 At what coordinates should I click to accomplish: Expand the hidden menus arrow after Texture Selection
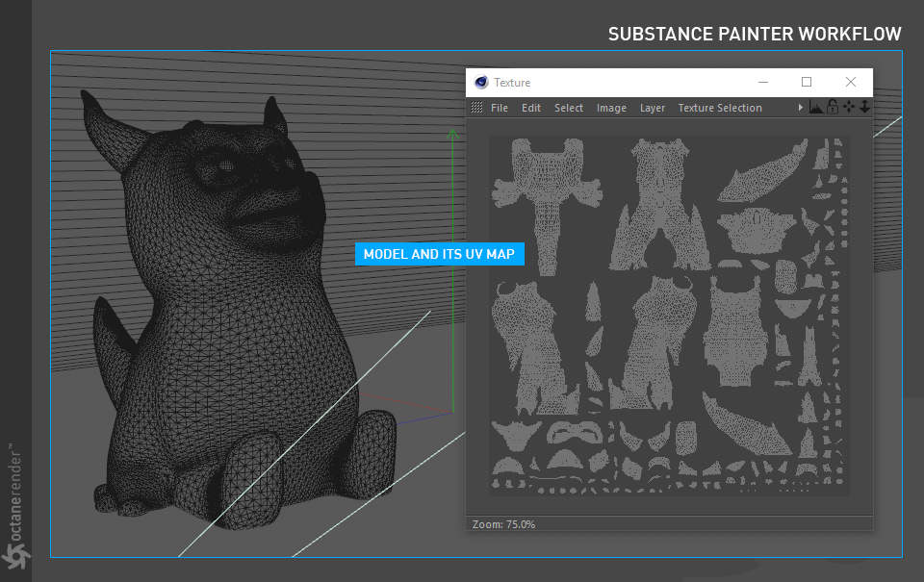click(x=800, y=107)
